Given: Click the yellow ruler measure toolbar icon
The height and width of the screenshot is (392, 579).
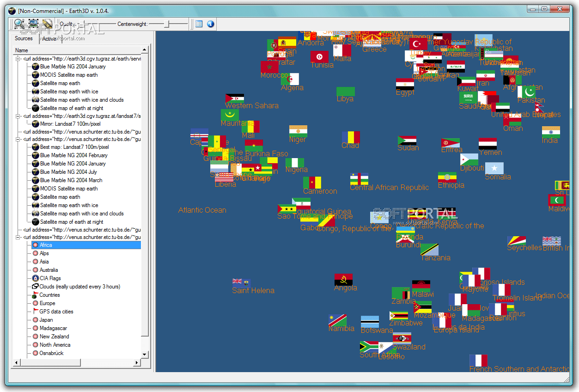Looking at the screenshot, I should pyautogui.click(x=47, y=24).
